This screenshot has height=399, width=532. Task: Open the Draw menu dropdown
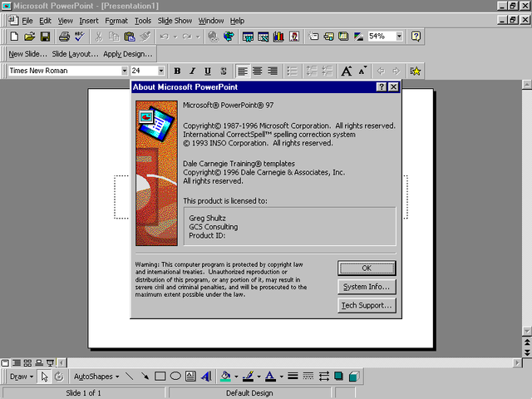22,377
